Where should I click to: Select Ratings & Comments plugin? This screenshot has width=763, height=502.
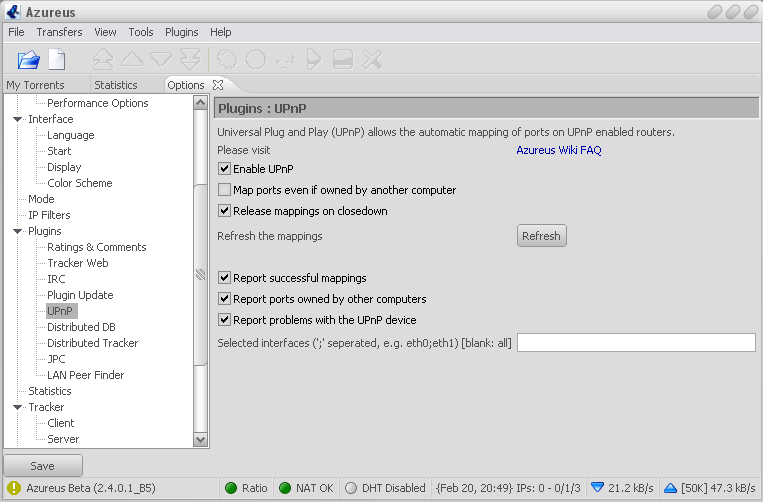point(96,247)
